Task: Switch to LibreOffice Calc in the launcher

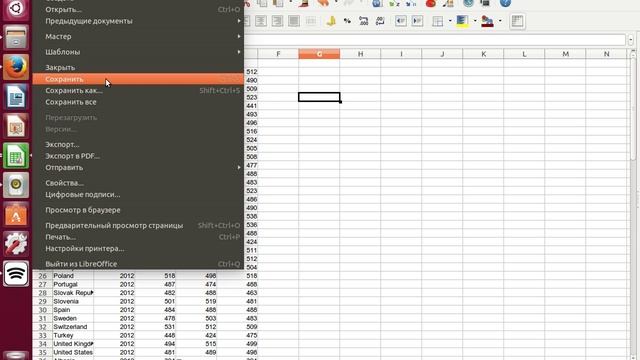Action: point(16,156)
